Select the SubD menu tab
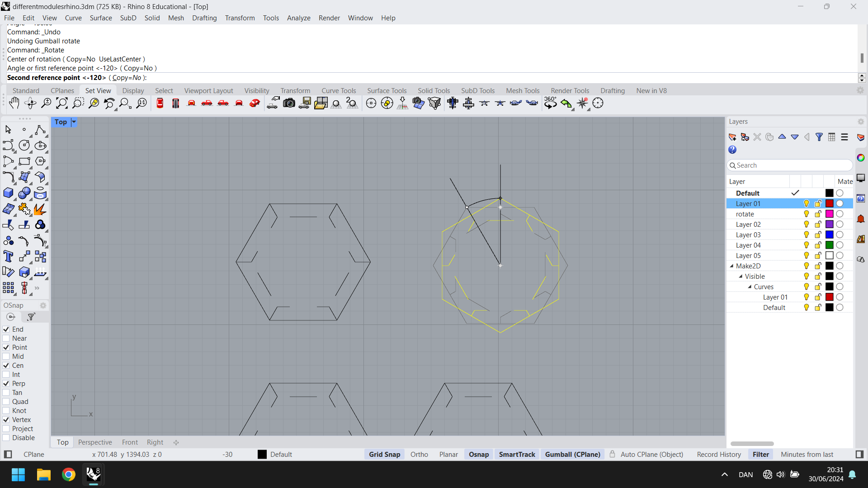Image resolution: width=868 pixels, height=488 pixels. [x=127, y=17]
